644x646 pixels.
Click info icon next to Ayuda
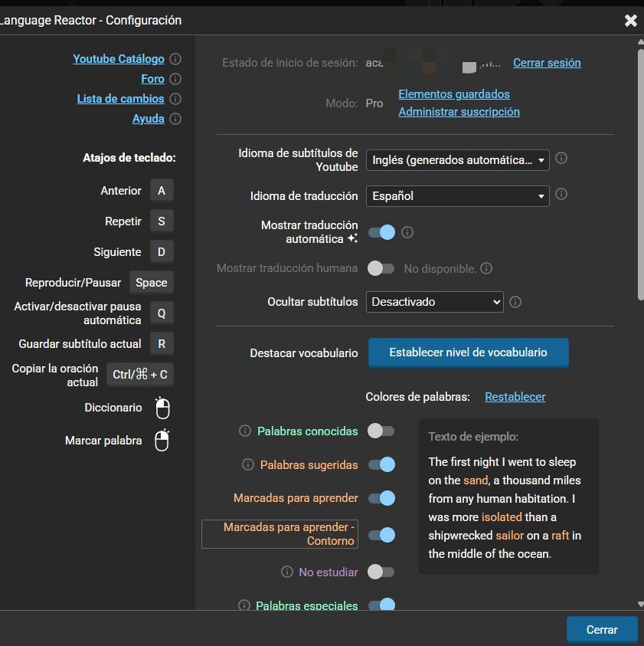[175, 119]
